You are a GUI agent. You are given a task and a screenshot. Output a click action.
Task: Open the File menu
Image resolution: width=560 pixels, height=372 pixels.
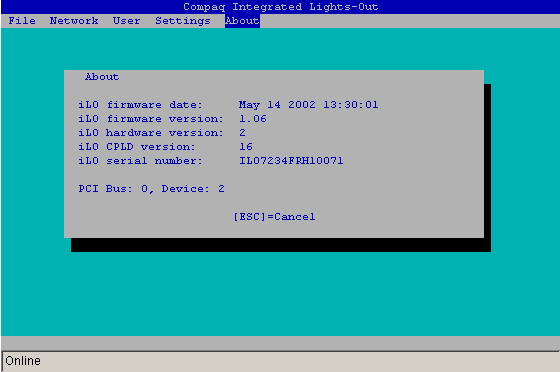(x=22, y=21)
